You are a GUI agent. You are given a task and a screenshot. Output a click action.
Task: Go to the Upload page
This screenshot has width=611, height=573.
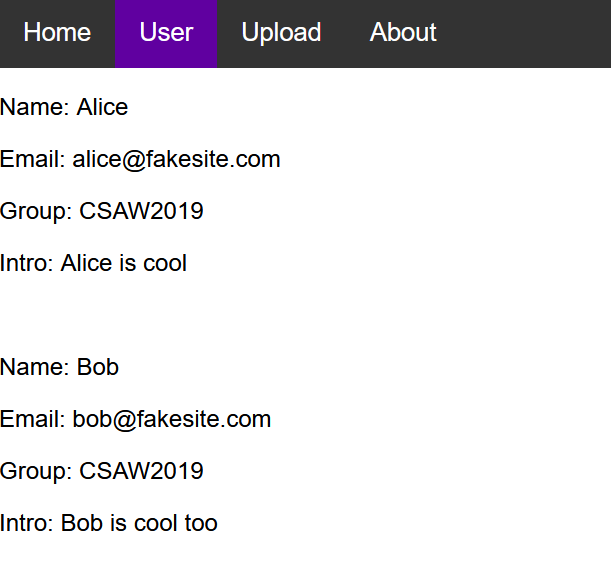(x=281, y=33)
